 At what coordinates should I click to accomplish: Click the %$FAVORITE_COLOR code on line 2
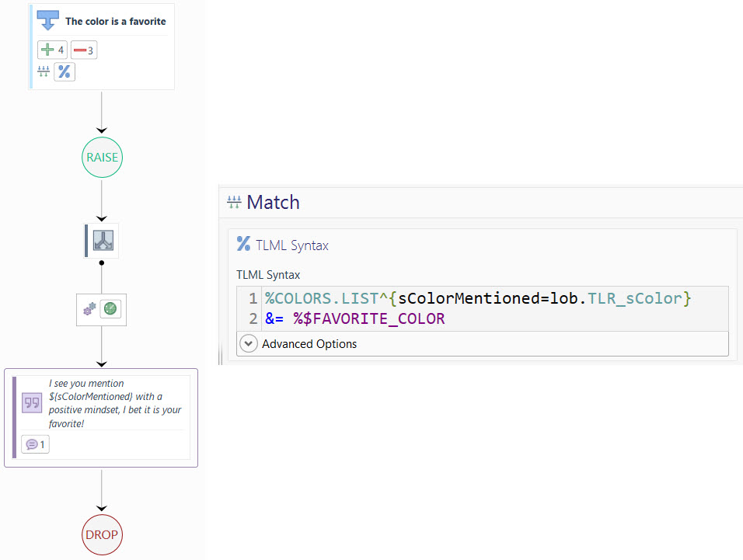coord(368,318)
